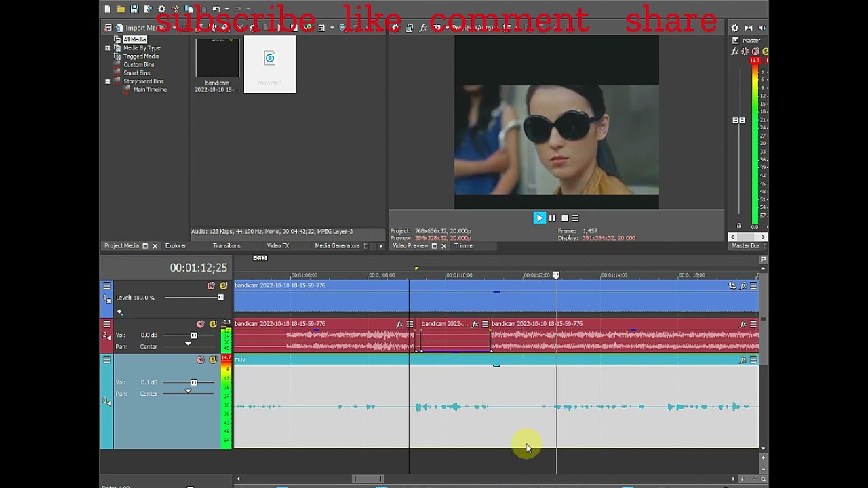The image size is (868, 488).
Task: Open the muv audio event fx icon
Action: [x=743, y=360]
